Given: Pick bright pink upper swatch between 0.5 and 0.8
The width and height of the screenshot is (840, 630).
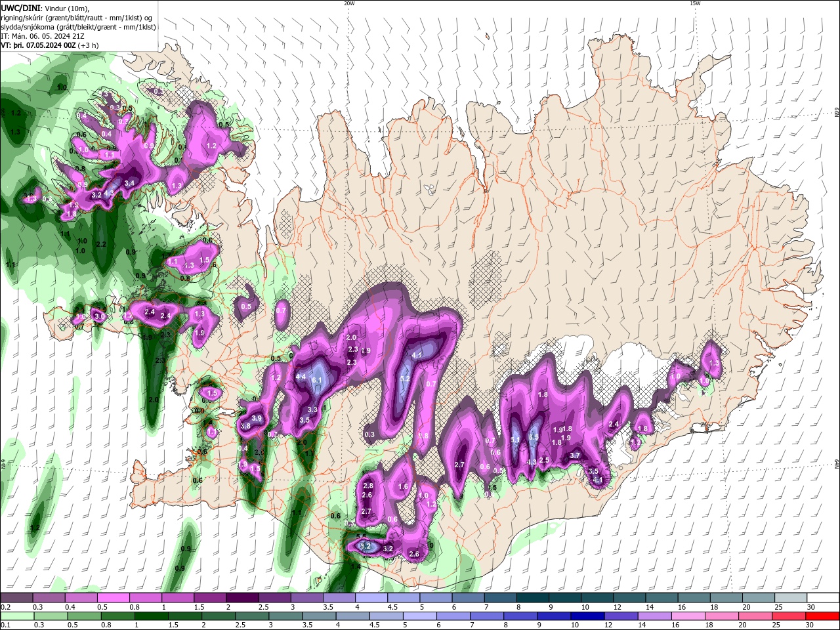Looking at the screenshot, I should click(113, 598).
